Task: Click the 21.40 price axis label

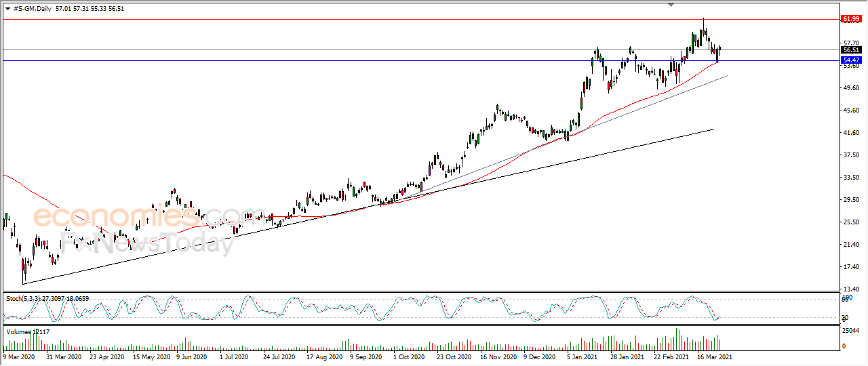Action: coord(850,244)
